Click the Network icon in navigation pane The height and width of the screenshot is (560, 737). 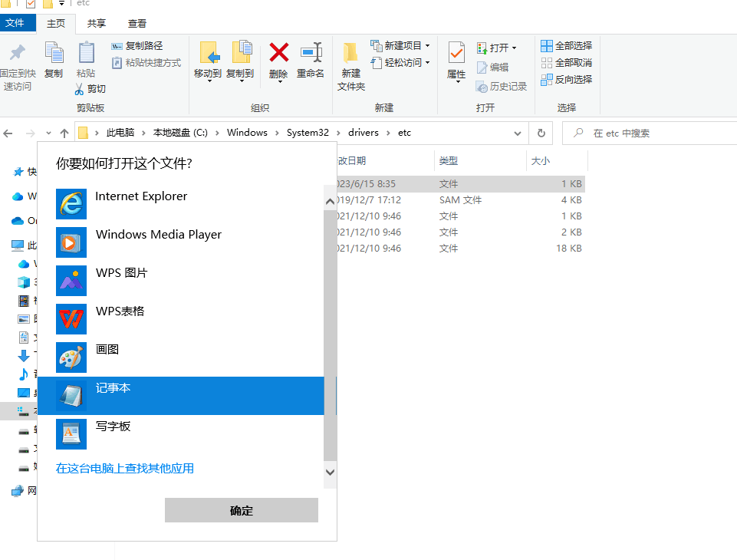click(18, 491)
